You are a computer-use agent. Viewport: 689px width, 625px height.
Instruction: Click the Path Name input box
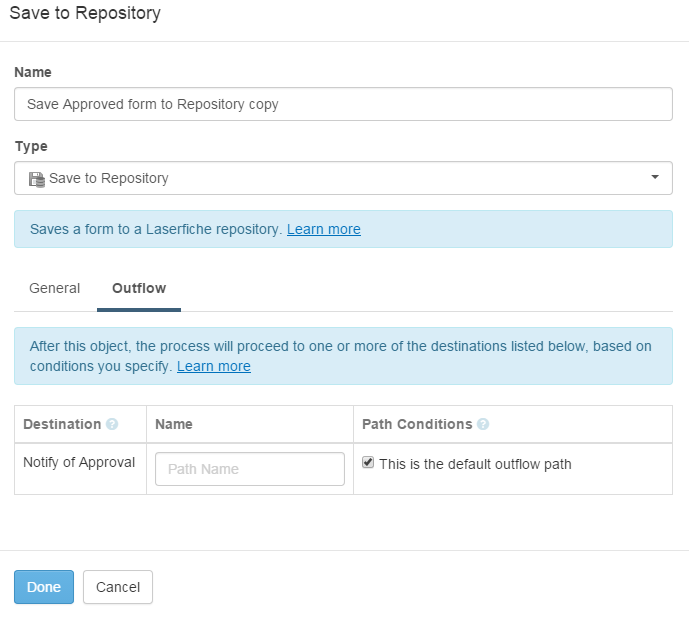pos(250,469)
